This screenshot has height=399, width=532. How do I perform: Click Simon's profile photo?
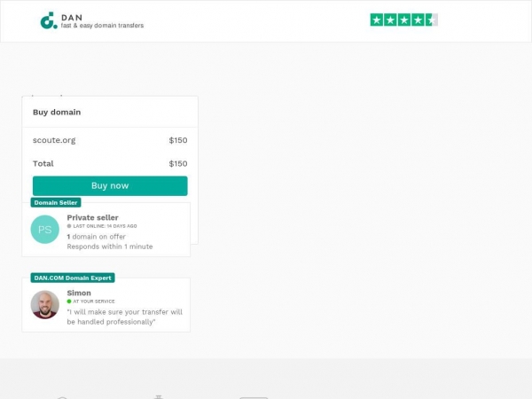point(45,305)
